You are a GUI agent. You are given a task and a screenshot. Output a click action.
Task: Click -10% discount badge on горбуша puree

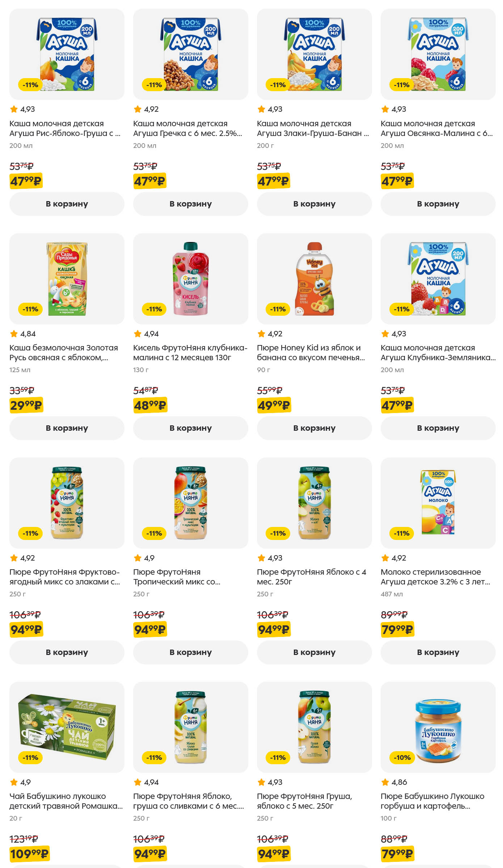402,758
